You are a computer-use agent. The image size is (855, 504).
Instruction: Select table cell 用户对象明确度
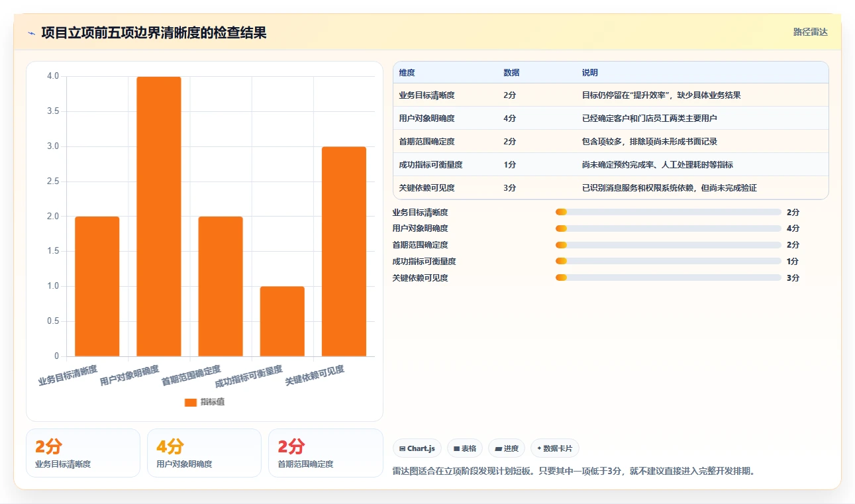click(427, 118)
